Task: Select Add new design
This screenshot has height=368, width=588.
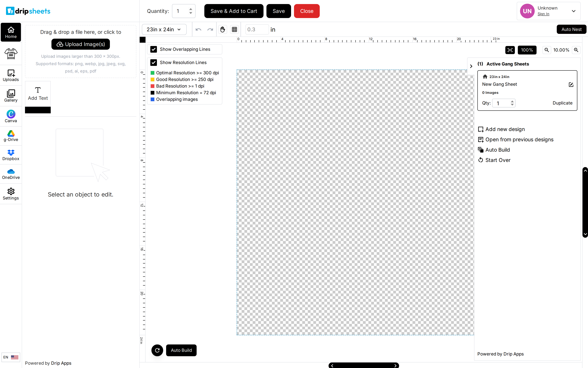Action: [501, 129]
